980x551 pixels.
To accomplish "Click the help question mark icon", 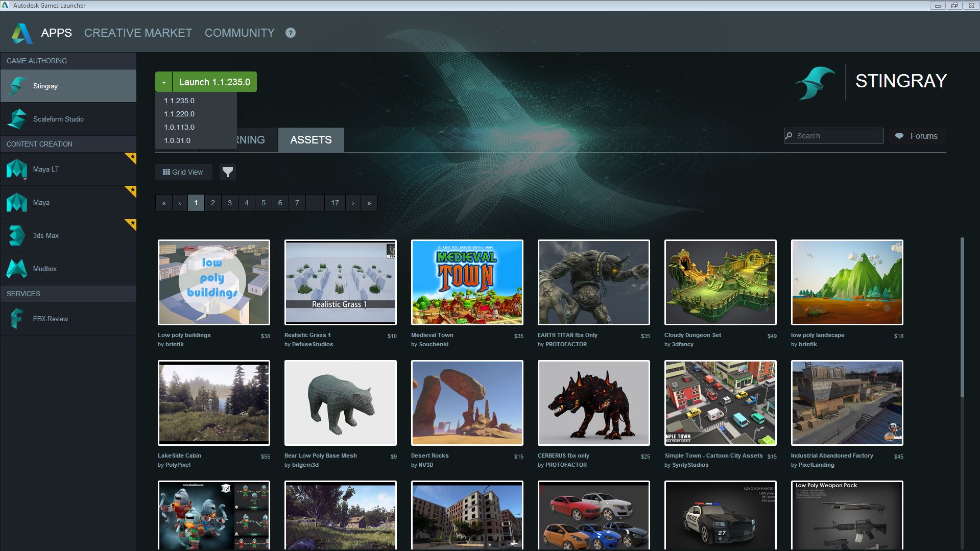I will pyautogui.click(x=290, y=33).
